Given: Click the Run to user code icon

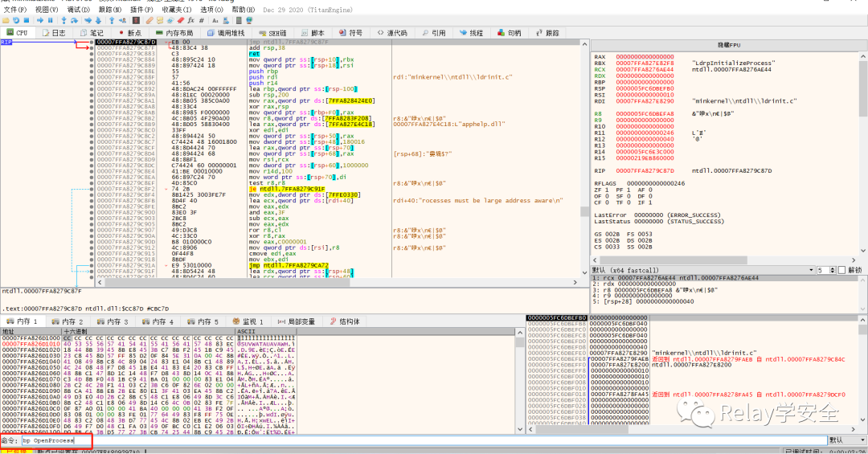Looking at the screenshot, I should tap(122, 20).
